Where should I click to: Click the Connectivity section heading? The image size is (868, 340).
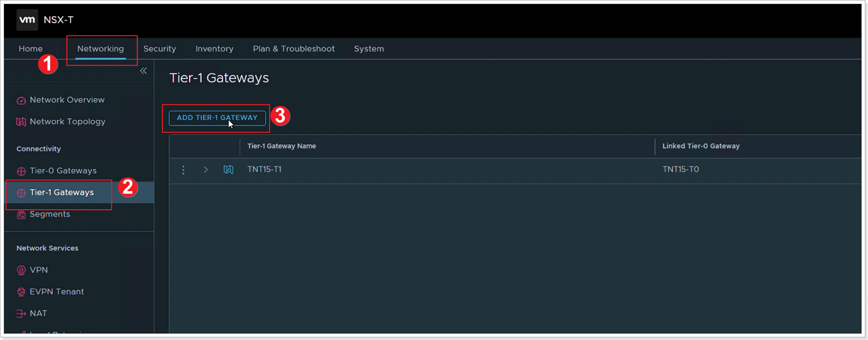tap(38, 149)
